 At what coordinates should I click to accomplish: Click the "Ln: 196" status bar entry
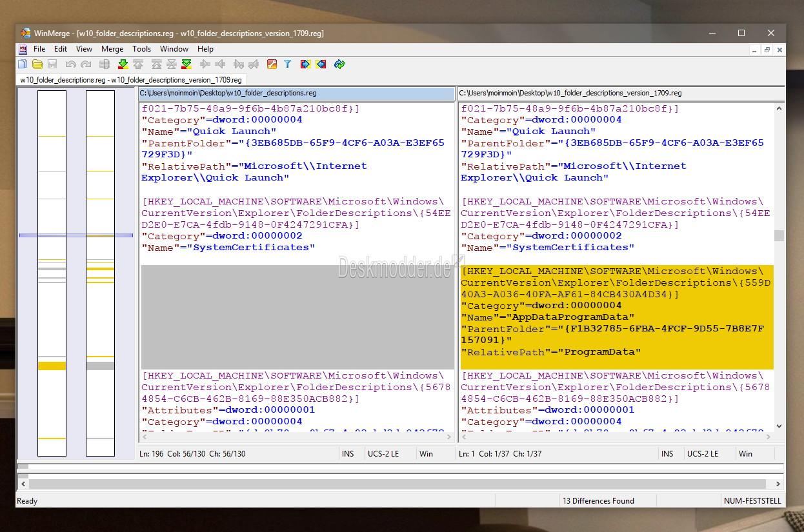(151, 454)
